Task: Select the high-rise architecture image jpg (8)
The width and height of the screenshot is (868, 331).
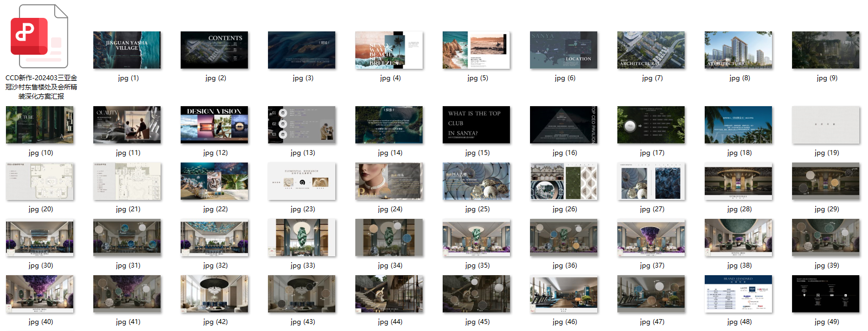Action: point(738,50)
